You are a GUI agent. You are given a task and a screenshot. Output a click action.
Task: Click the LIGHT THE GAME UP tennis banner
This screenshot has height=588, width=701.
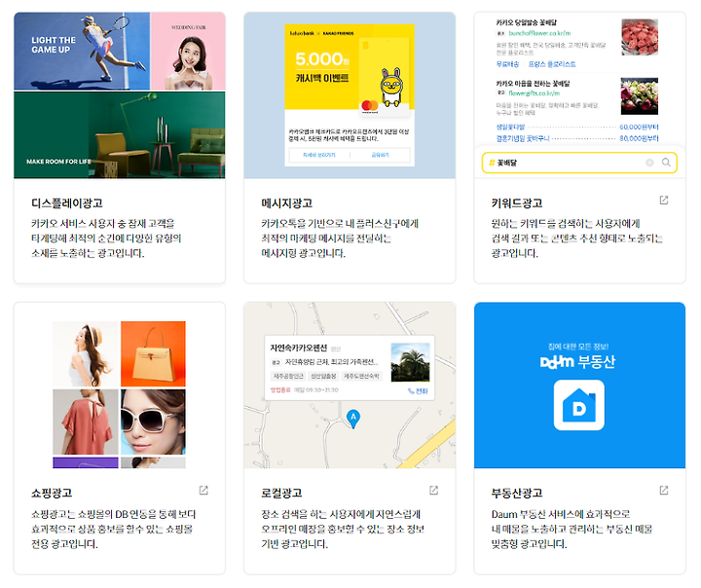[82, 51]
